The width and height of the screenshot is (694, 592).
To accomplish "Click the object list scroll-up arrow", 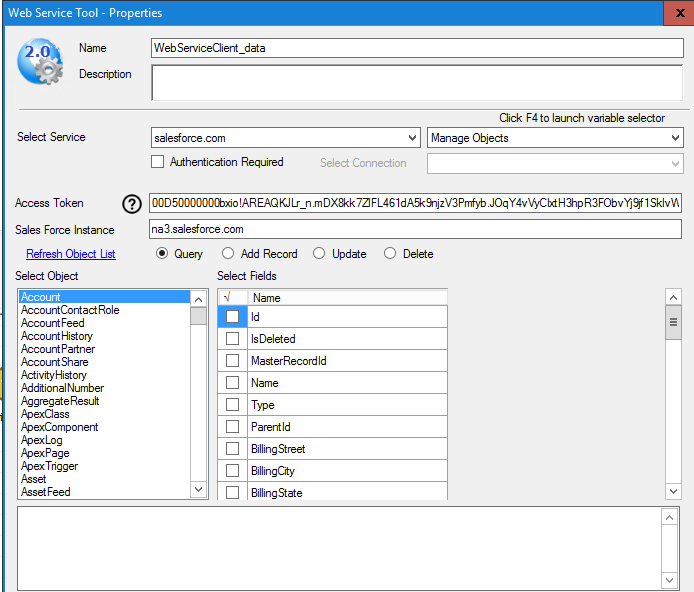I will pyautogui.click(x=198, y=300).
